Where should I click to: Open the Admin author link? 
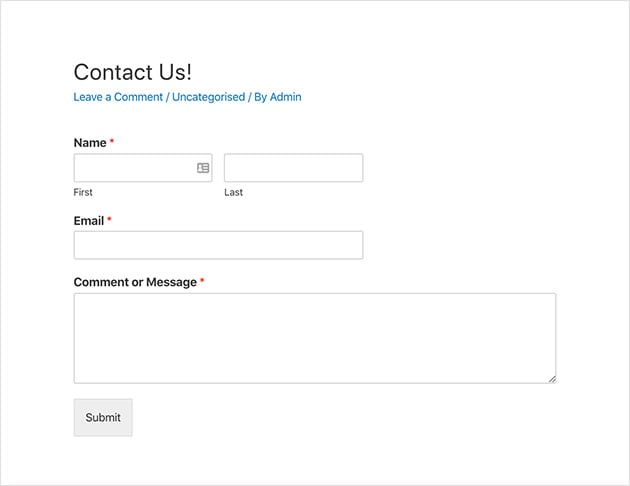286,97
